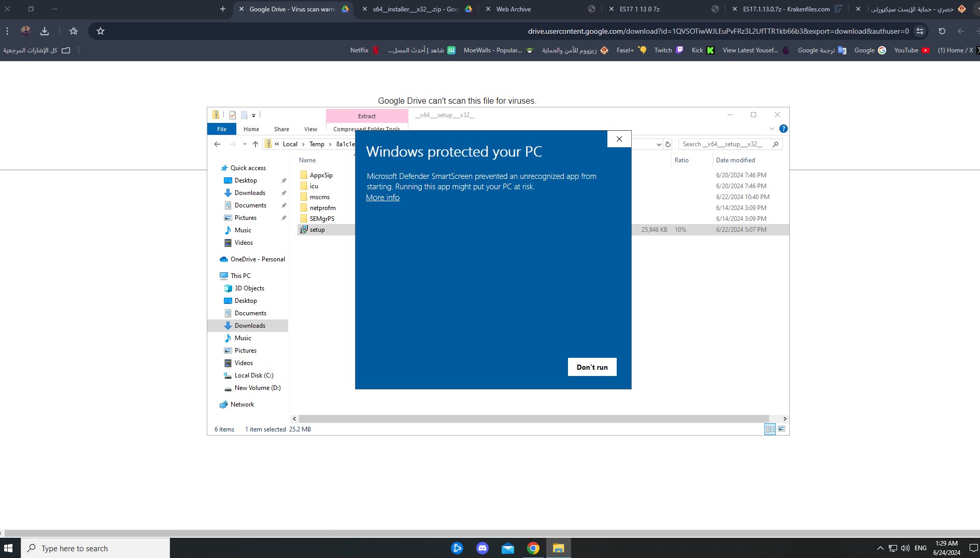The image size is (980, 558).
Task: Sort by the Ratio column header
Action: pyautogui.click(x=681, y=160)
